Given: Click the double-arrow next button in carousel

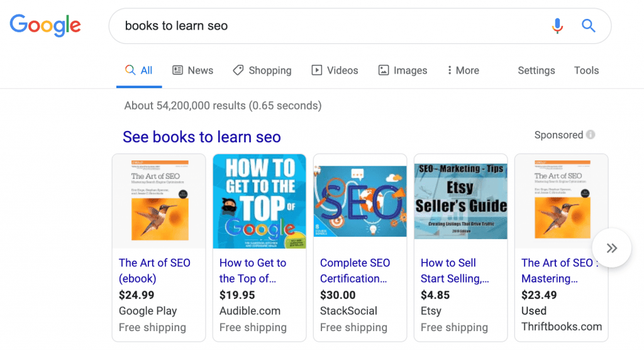Looking at the screenshot, I should tap(611, 248).
